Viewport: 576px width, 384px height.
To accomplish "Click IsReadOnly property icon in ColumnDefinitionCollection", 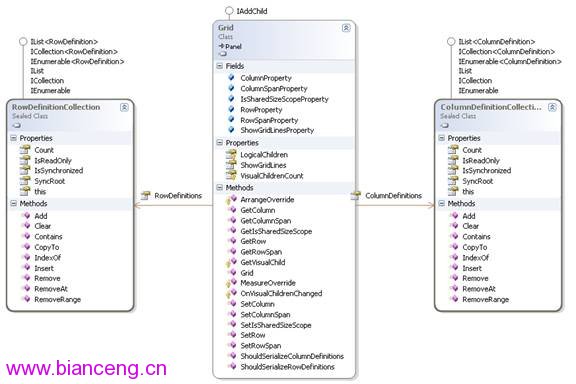I will [x=453, y=160].
